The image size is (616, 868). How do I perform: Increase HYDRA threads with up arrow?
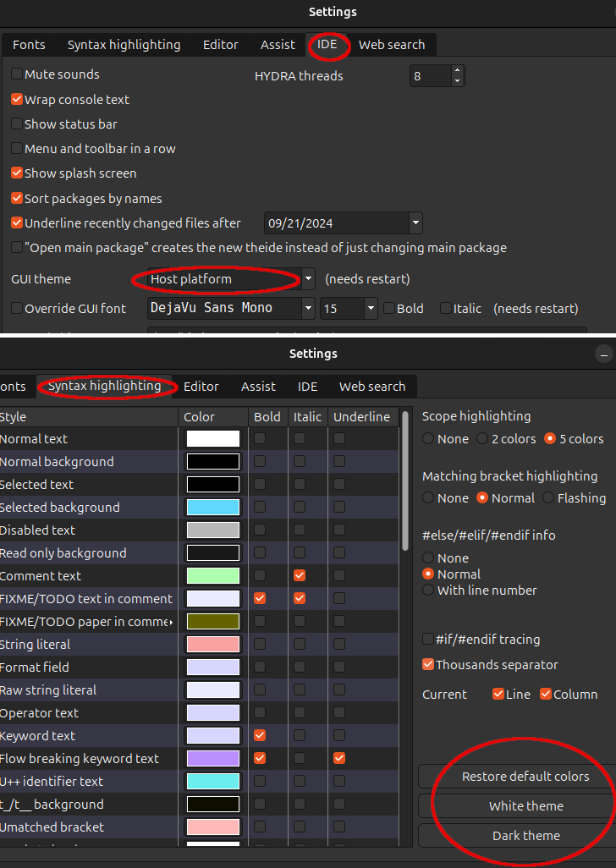[x=458, y=71]
